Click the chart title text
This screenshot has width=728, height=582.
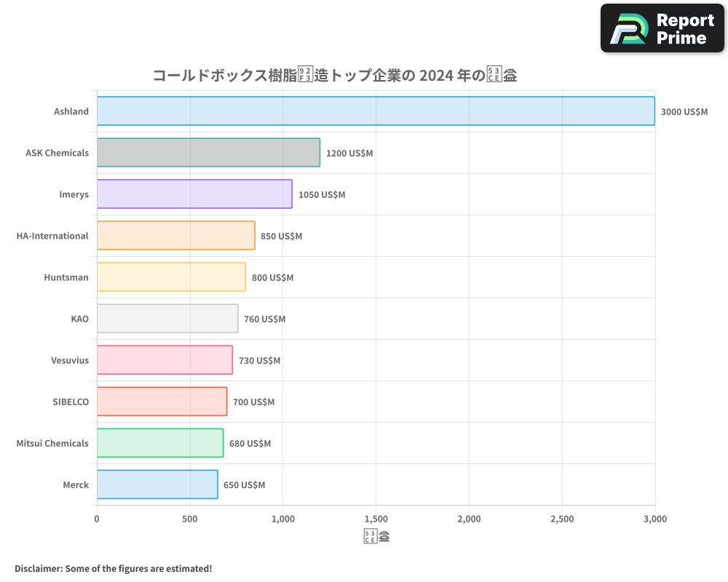(334, 75)
